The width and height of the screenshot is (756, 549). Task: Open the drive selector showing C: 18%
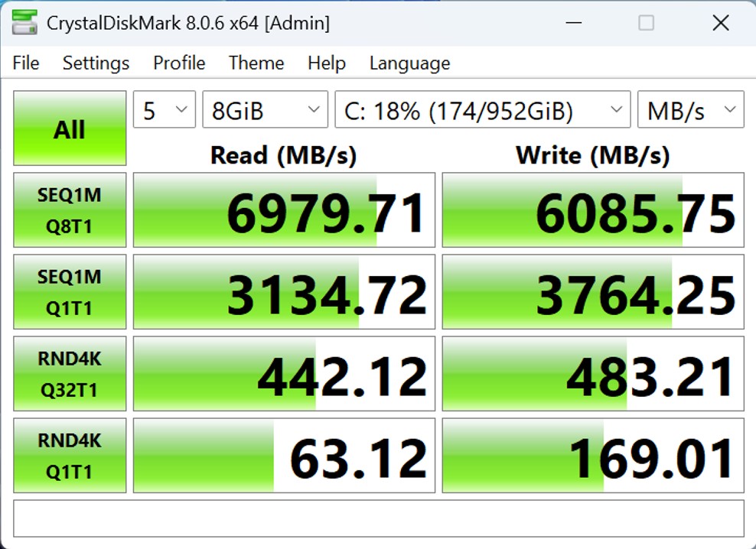tap(482, 112)
